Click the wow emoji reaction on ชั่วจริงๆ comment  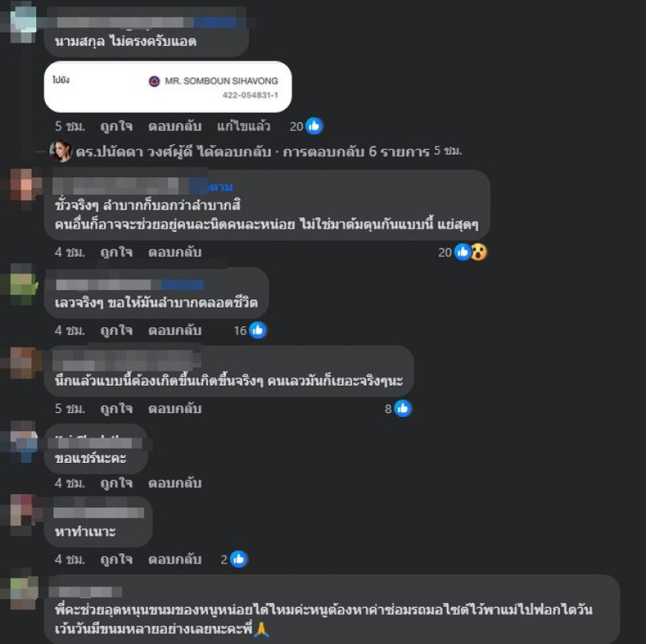point(479,252)
